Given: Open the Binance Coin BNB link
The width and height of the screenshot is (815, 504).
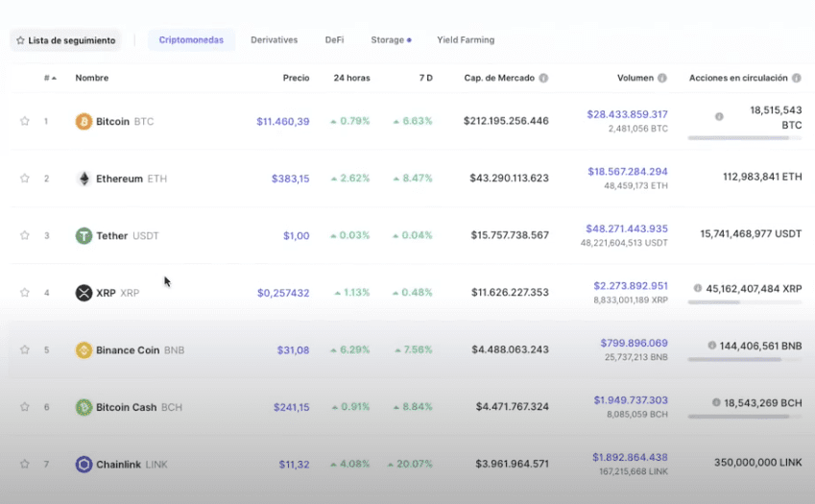Looking at the screenshot, I should pos(140,350).
